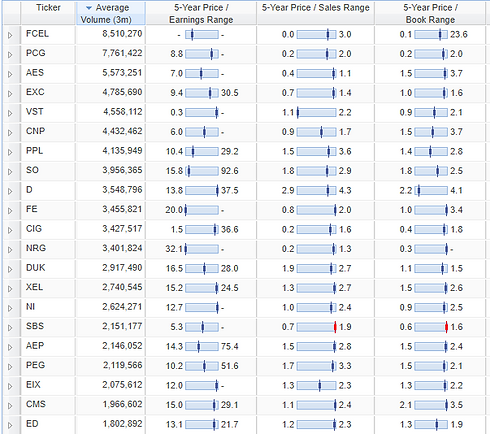Screen dimensions: 490x434
Task: Select the VST ticker cell
Action: point(48,112)
